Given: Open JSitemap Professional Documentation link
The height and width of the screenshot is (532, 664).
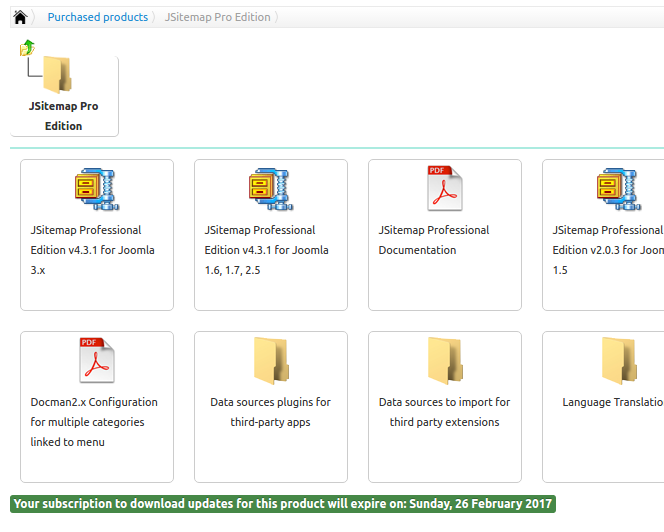Looking at the screenshot, I should coord(434,240).
